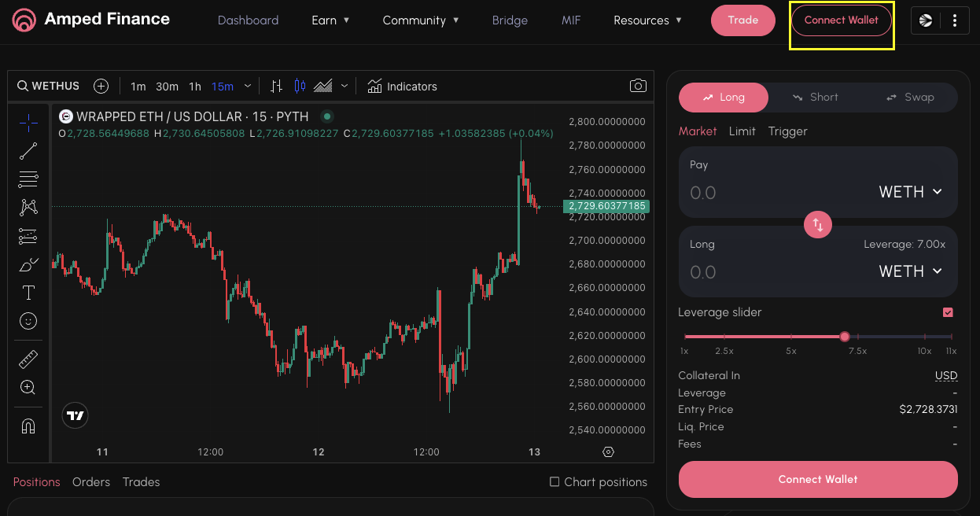Open the emoji stickers tool
The width and height of the screenshot is (980, 516).
28,321
